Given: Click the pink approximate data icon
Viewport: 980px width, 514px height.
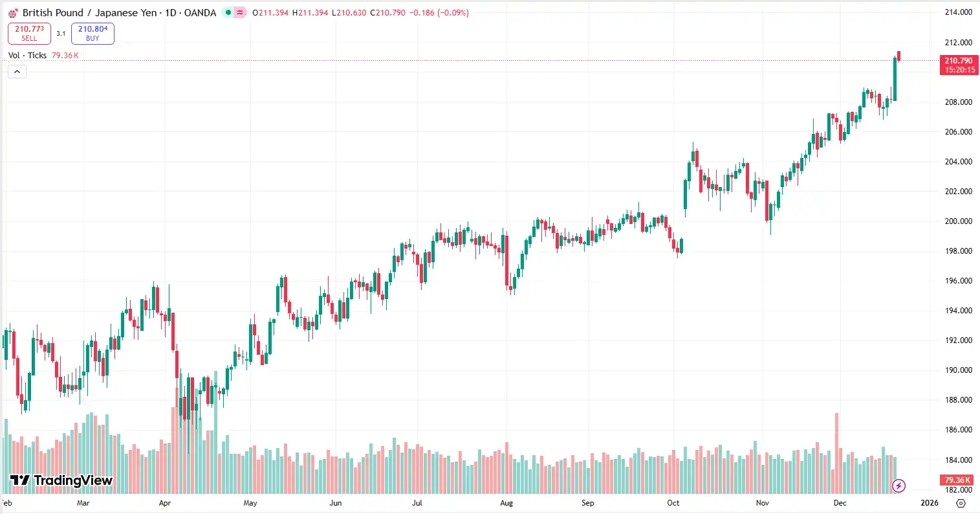Looking at the screenshot, I should (x=241, y=12).
